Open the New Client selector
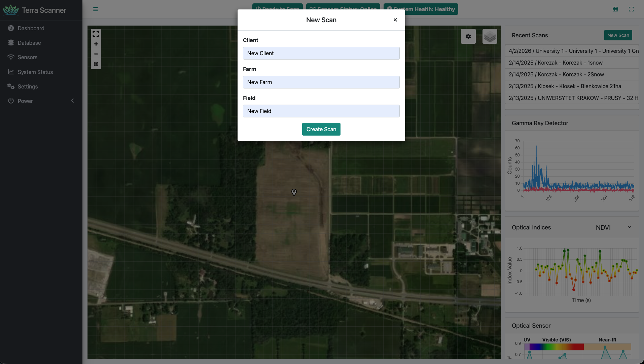This screenshot has width=644, height=364. click(x=321, y=53)
